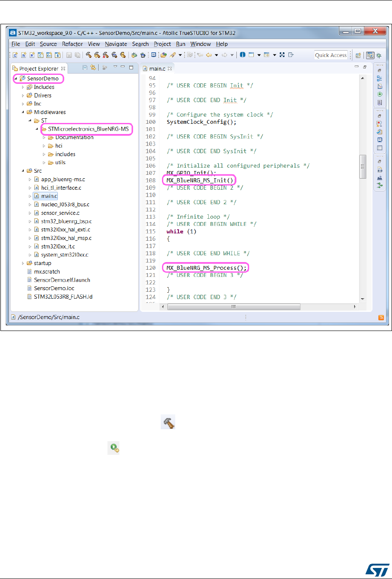This screenshot has height=579, width=392.
Task: Click the SystemClock_Config(); code line
Action: click(x=201, y=122)
